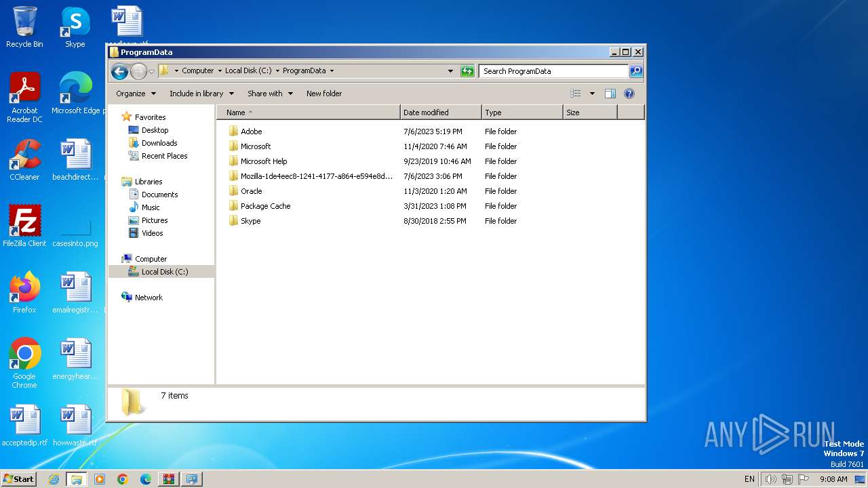868x488 pixels.
Task: Open recent pages dropdown next to Forward arrow
Action: tap(152, 71)
